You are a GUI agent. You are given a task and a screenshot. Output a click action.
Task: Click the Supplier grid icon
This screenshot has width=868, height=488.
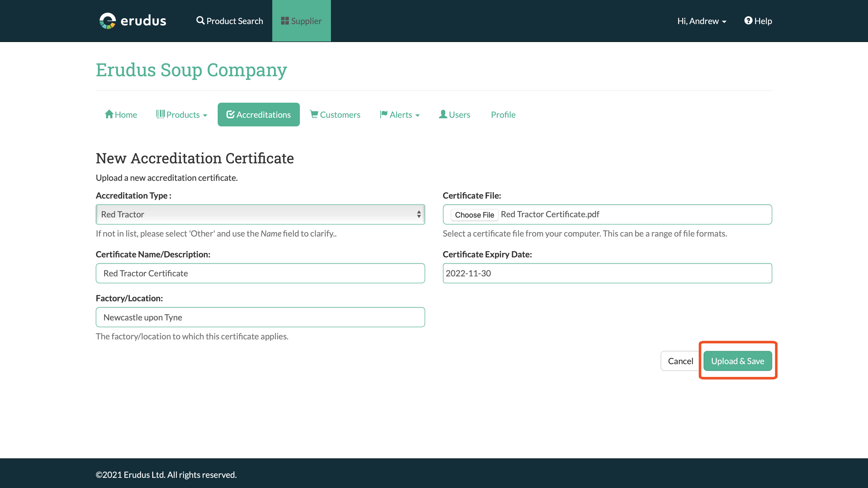tap(285, 21)
